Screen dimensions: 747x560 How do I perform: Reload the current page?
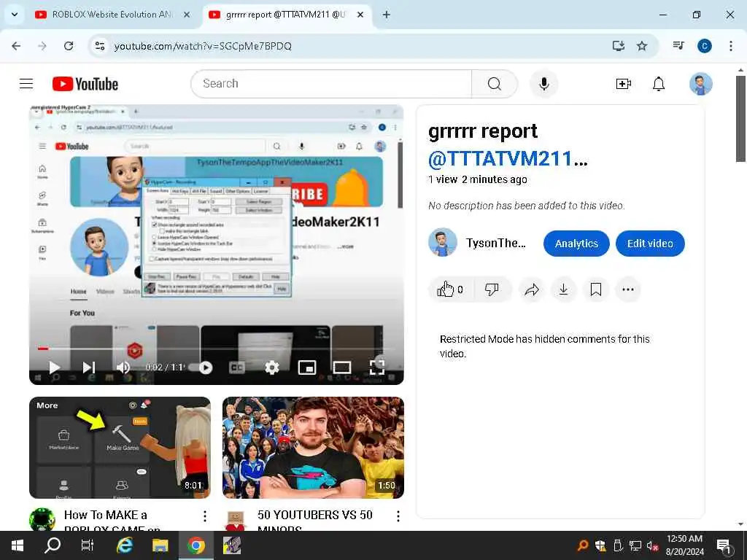coord(69,46)
